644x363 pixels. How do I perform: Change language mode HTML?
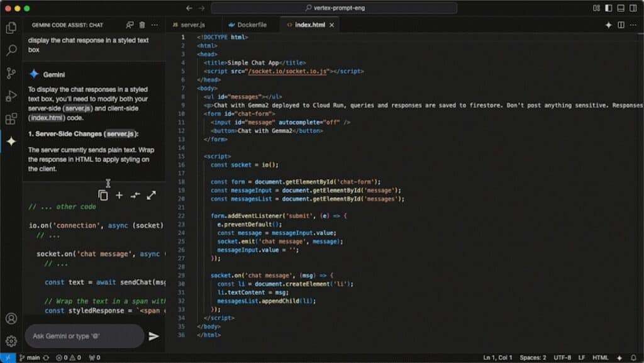coord(601,358)
